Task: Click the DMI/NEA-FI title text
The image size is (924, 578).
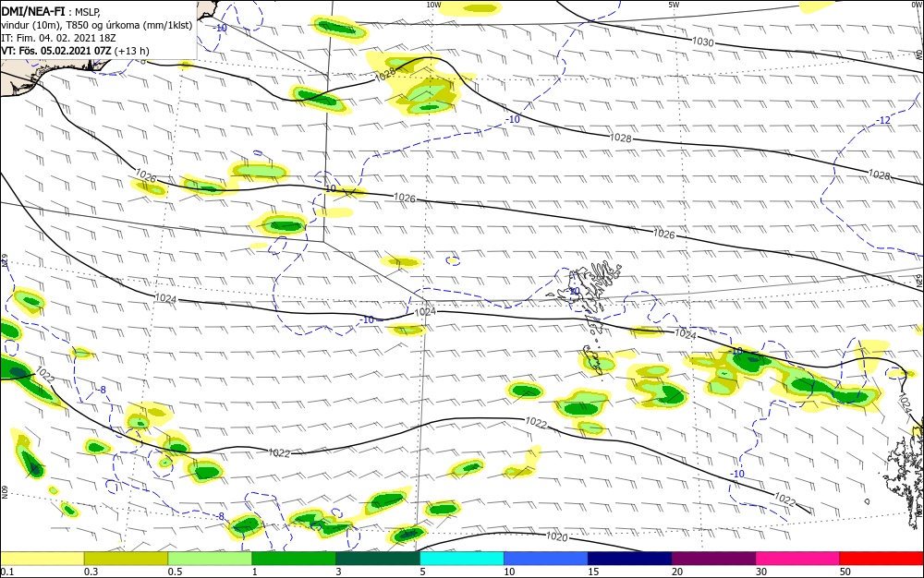Action: pos(32,12)
